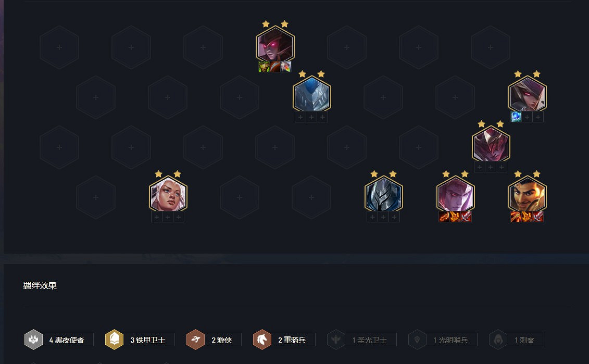Click the white-haired female champion portrait
The image size is (589, 364).
click(168, 194)
